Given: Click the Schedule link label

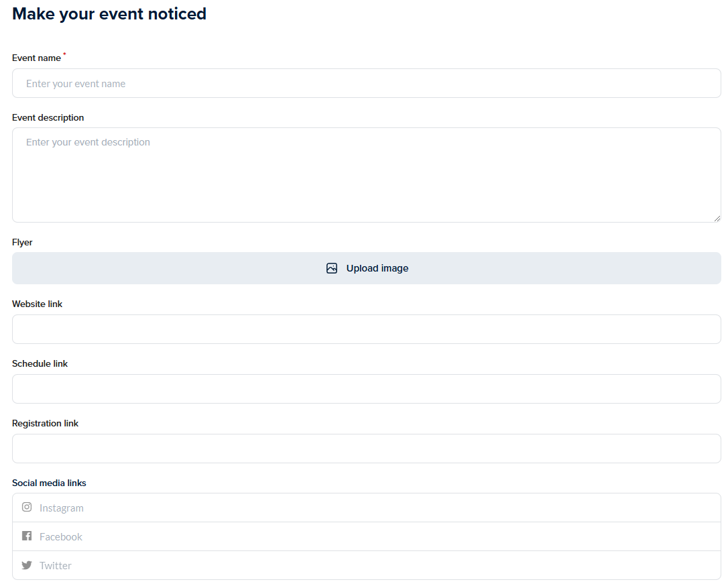Looking at the screenshot, I should (40, 364).
